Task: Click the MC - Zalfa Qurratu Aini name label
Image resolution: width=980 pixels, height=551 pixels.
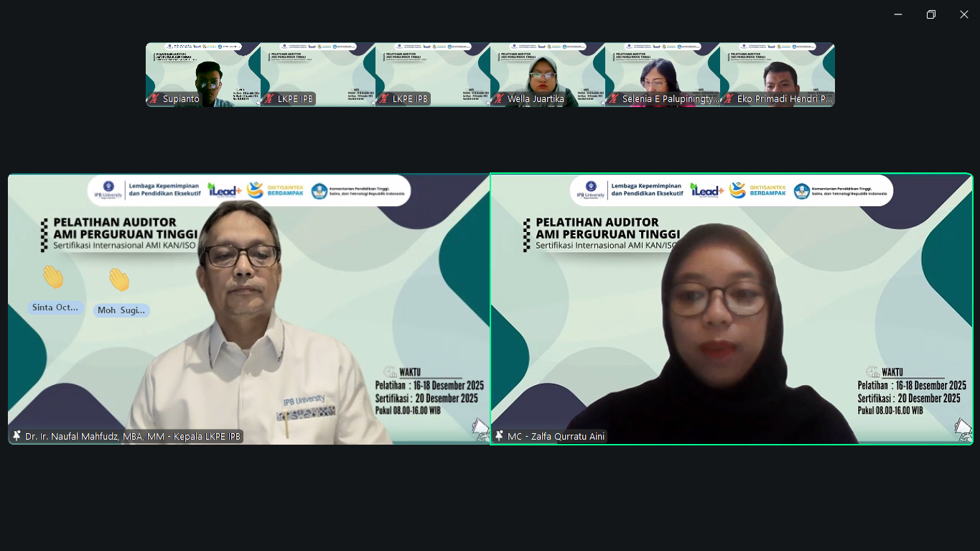Action: (556, 437)
